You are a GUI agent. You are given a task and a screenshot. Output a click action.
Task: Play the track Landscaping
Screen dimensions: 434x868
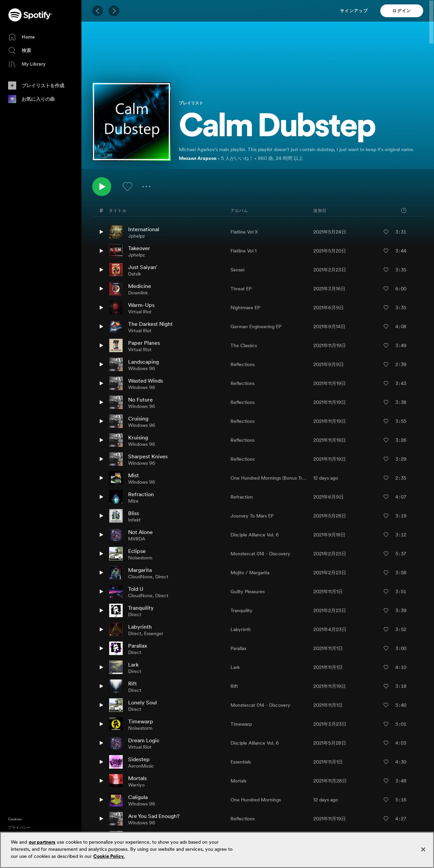pyautogui.click(x=101, y=364)
